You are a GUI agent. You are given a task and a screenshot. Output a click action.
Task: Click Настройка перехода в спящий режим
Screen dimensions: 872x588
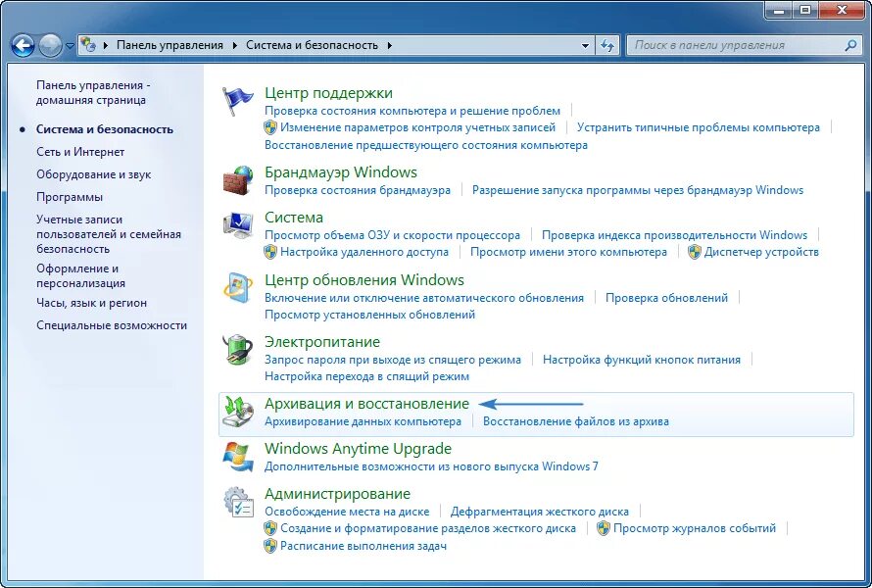[x=366, y=376]
